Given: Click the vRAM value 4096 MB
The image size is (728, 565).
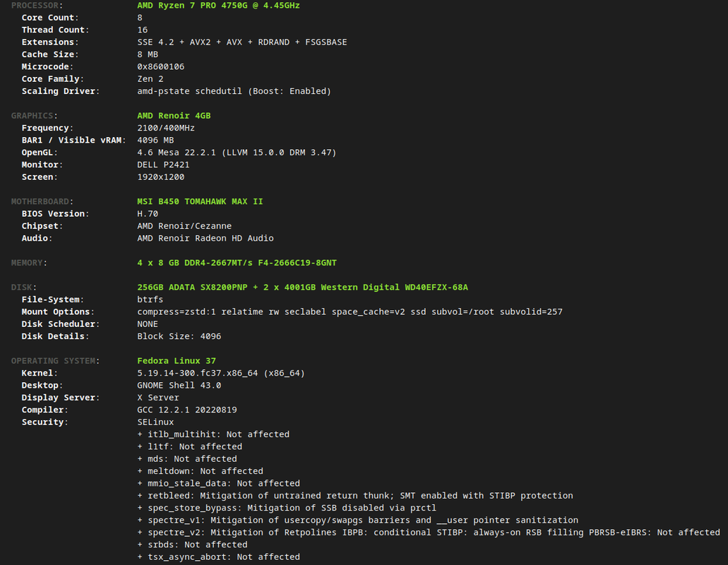Looking at the screenshot, I should point(155,141).
